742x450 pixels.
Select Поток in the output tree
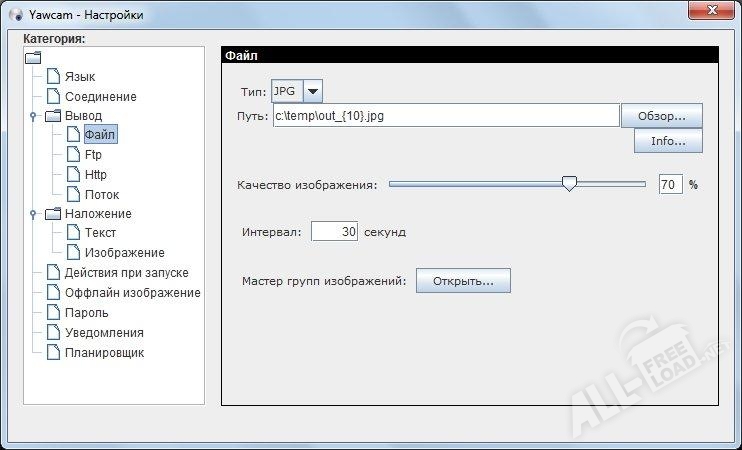(x=101, y=195)
